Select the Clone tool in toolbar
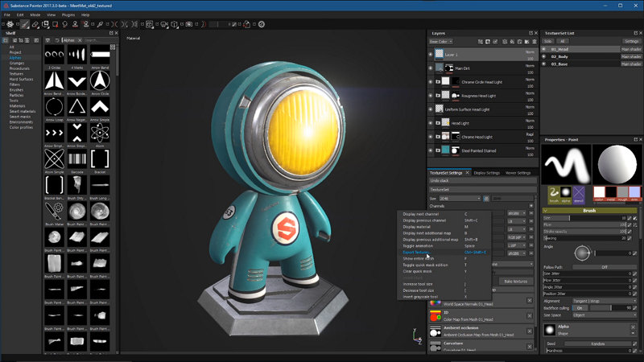Viewport: 644px width, 362px height. click(75, 24)
